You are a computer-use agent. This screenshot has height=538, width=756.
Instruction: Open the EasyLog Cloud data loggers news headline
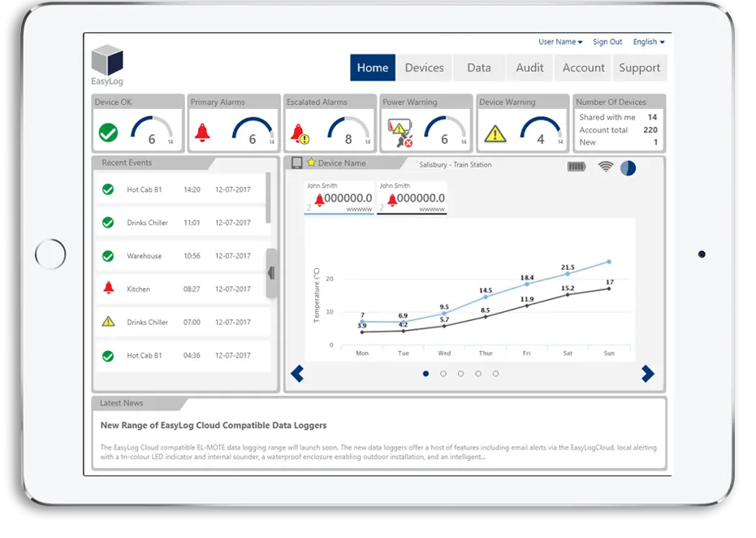point(213,425)
